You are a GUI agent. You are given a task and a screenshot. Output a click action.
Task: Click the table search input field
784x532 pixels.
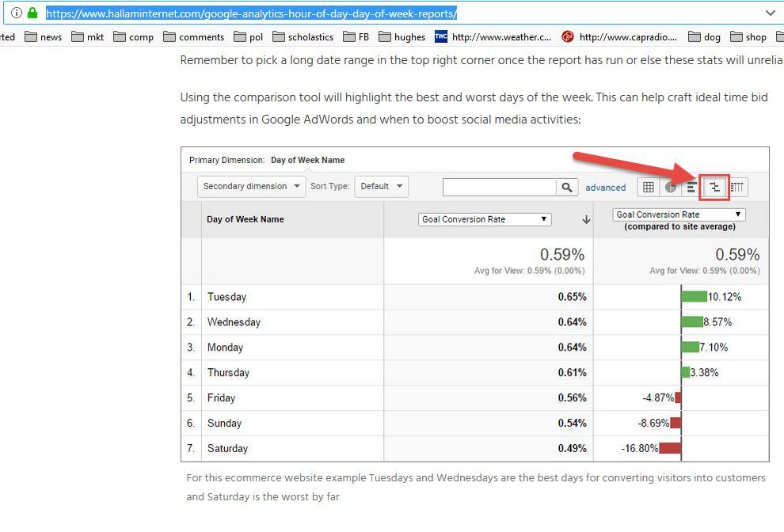[500, 187]
